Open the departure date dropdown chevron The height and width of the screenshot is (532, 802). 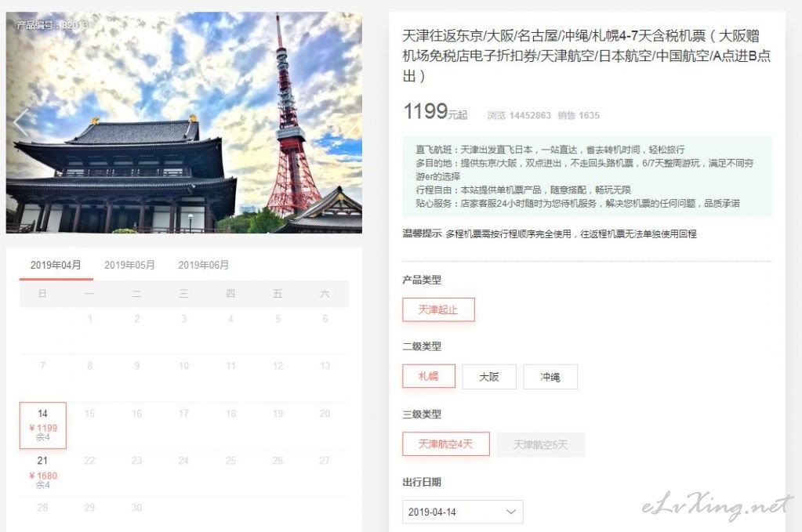tap(510, 512)
